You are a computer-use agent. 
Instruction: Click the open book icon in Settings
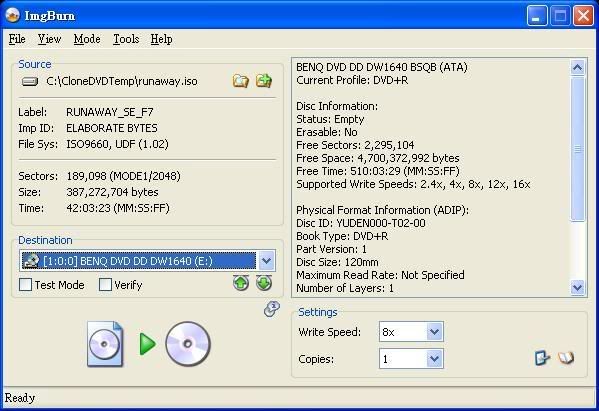(x=566, y=358)
